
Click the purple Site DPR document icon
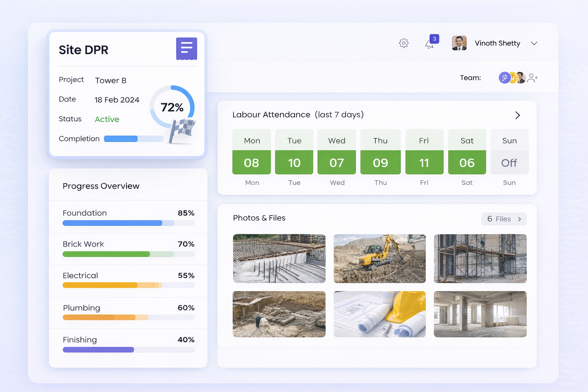coord(186,49)
